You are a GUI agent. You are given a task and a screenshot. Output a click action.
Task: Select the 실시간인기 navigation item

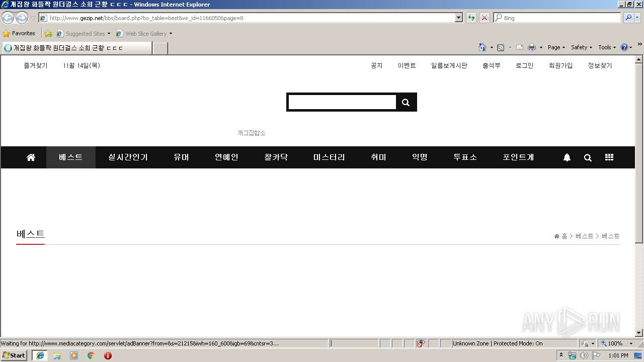(x=128, y=157)
